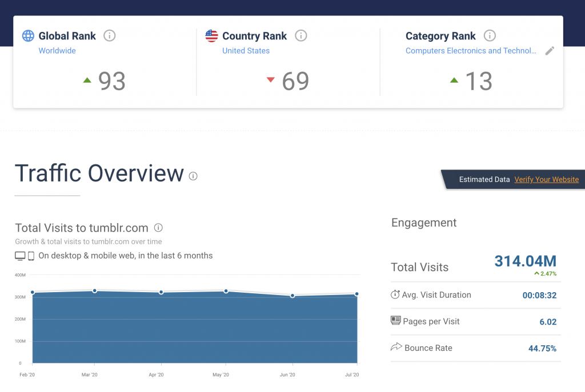The width and height of the screenshot is (585, 392).
Task: Click the 200M y-axis label
Action: [x=20, y=319]
